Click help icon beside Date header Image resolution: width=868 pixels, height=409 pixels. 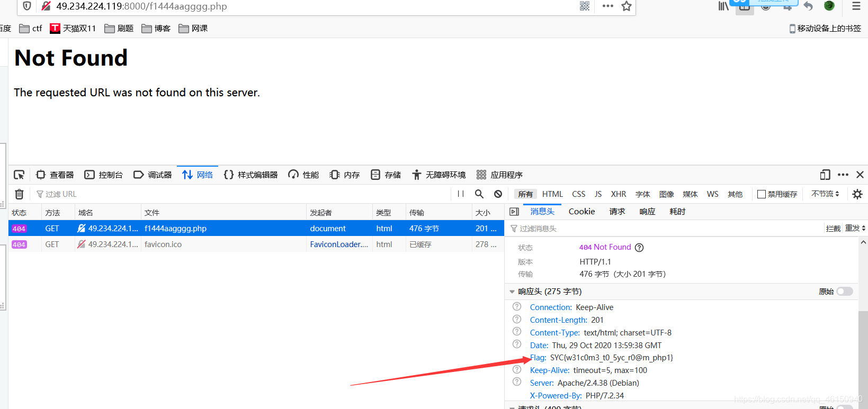pyautogui.click(x=517, y=344)
